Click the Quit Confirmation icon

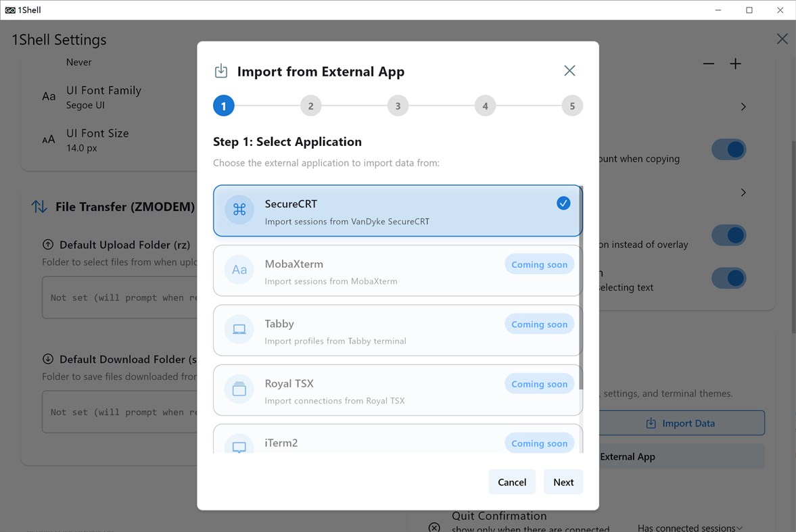click(x=434, y=527)
